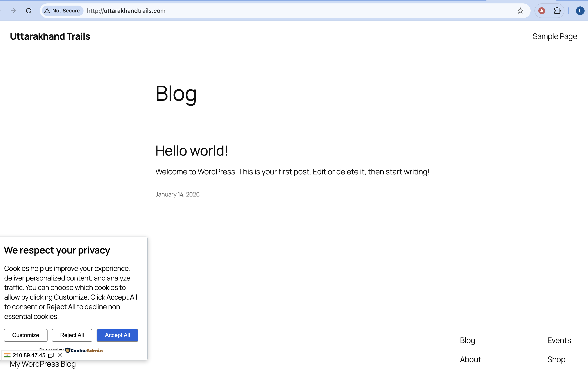Click the forward navigation arrow

pyautogui.click(x=13, y=11)
